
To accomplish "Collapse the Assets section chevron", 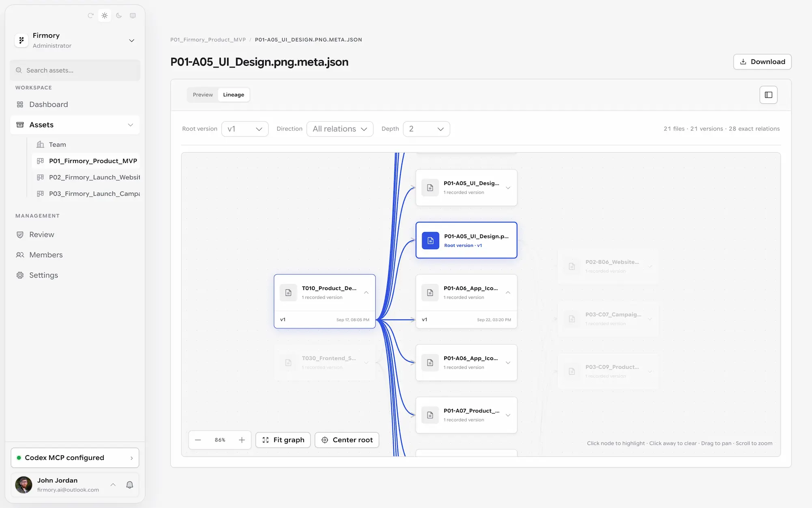I will point(130,125).
